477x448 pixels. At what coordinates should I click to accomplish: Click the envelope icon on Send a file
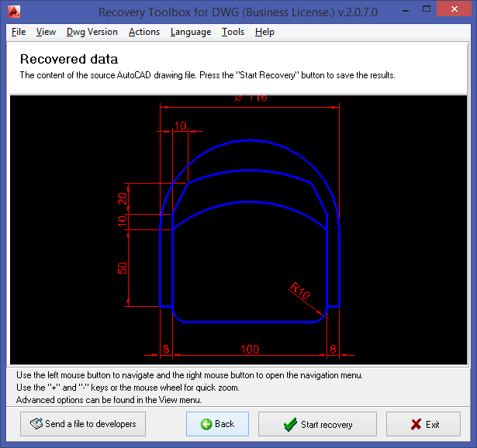click(x=36, y=424)
